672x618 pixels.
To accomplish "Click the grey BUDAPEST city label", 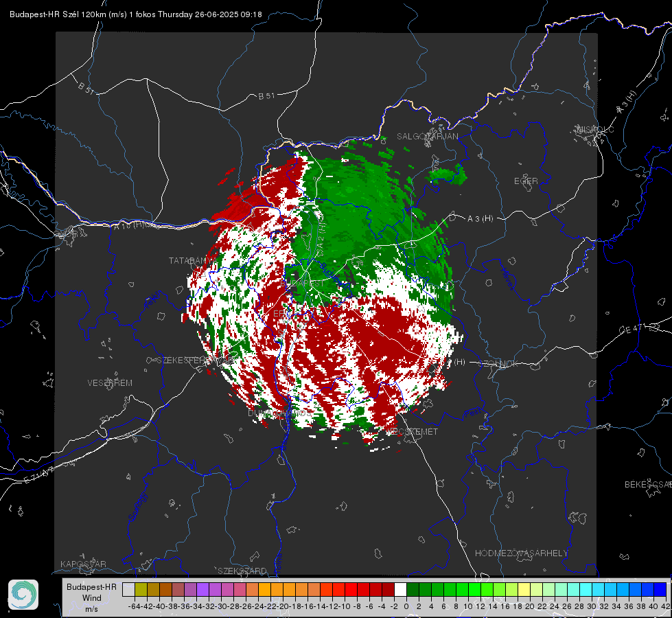I will [x=302, y=284].
